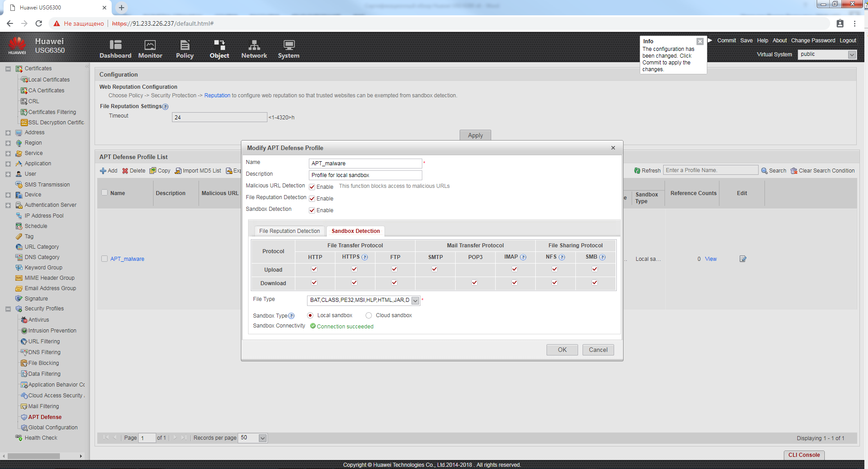
Task: Expand the Region tree node
Action: (8, 143)
